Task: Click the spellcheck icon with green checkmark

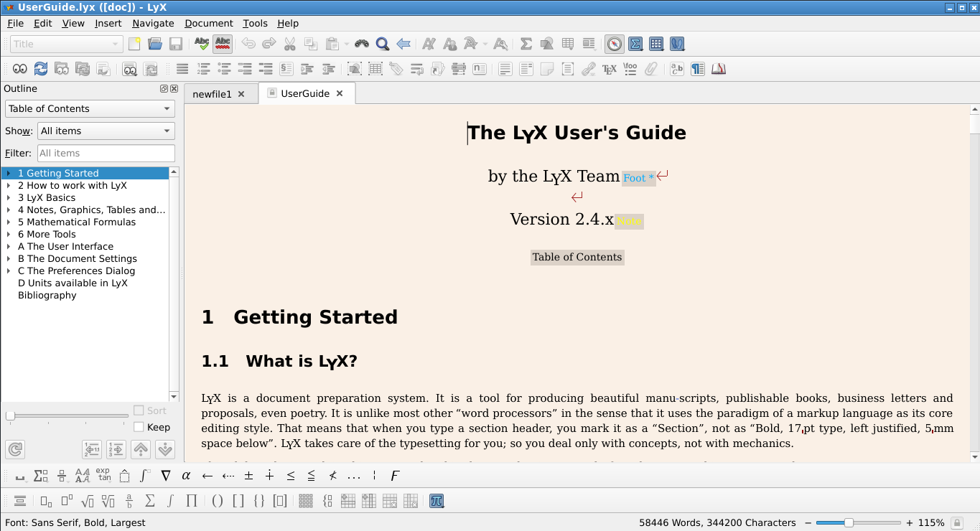Action: 202,44
